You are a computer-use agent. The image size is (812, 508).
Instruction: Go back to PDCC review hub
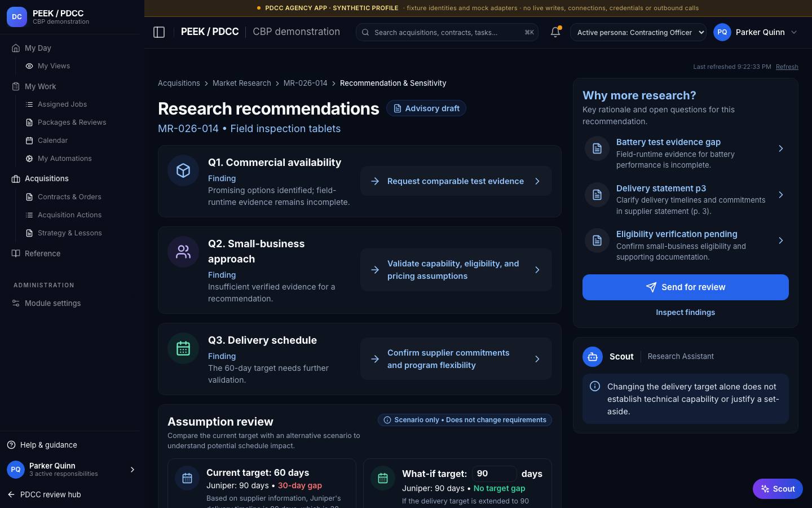coord(45,494)
